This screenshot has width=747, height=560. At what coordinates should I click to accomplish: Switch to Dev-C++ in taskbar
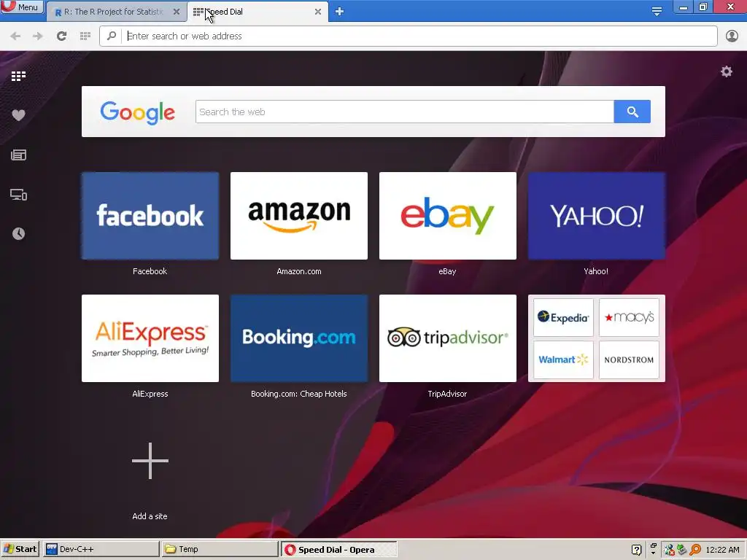[101, 549]
